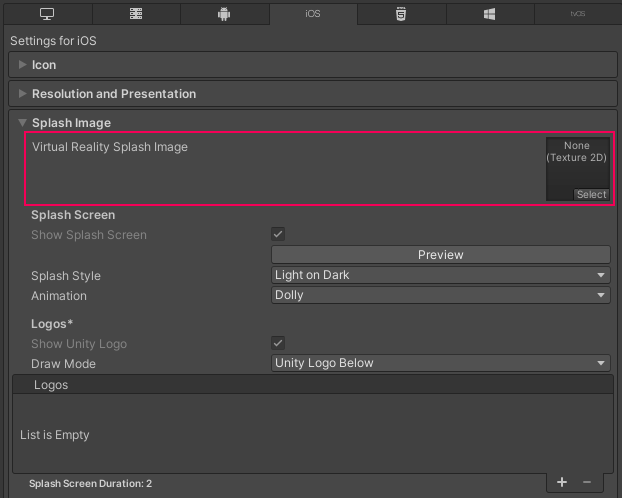Collapse the Splash Image section

pos(71,123)
